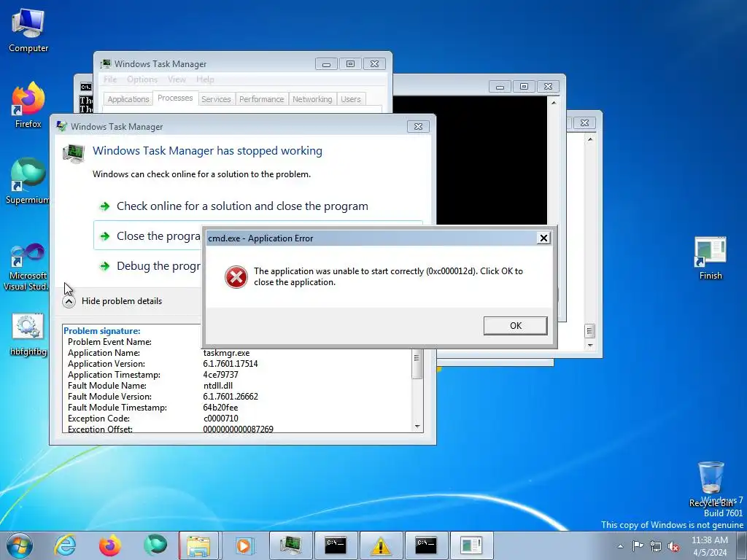Viewport: 747px width, 560px height.
Task: Close the Task Manager stopped working dialog
Action: point(418,127)
